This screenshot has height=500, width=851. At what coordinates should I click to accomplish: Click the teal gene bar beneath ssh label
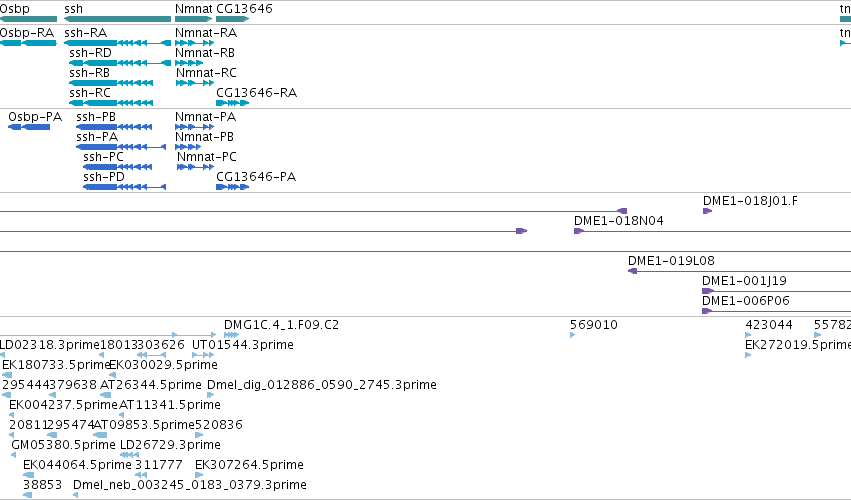pos(117,19)
